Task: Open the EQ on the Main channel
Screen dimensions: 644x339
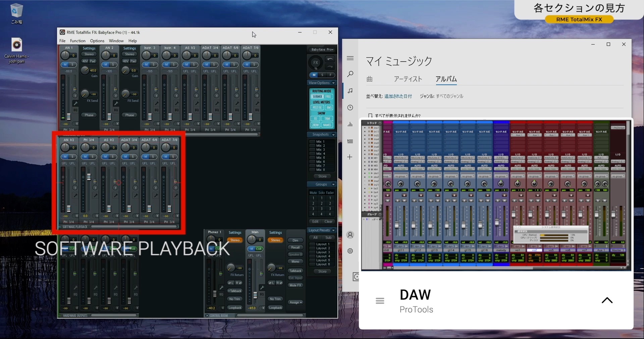Action: 262,294
